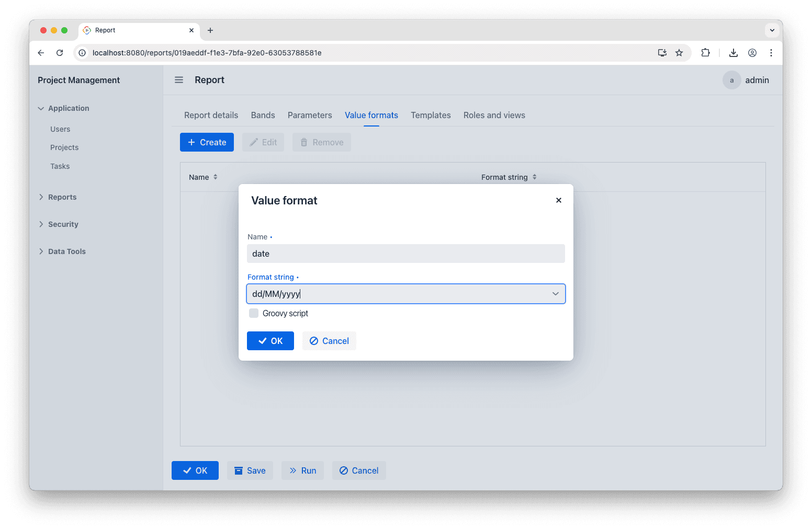Switch to the Templates tab
812x529 pixels.
431,115
